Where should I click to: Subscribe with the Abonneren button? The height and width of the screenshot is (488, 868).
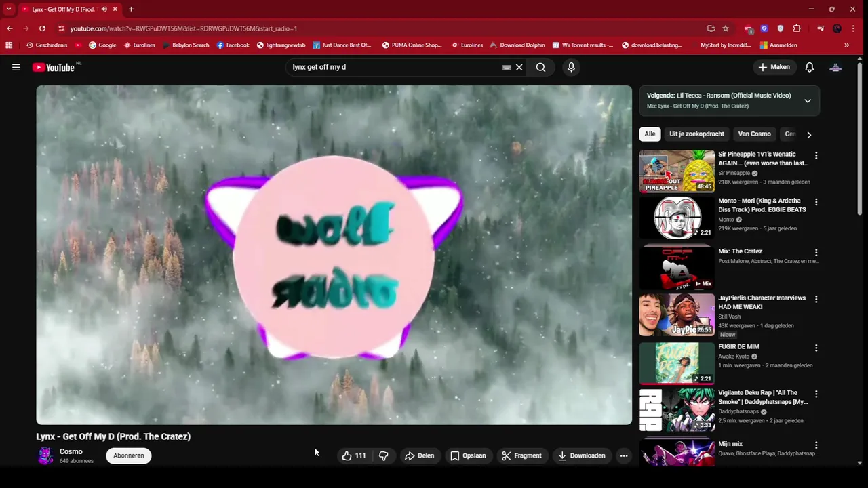tap(129, 455)
